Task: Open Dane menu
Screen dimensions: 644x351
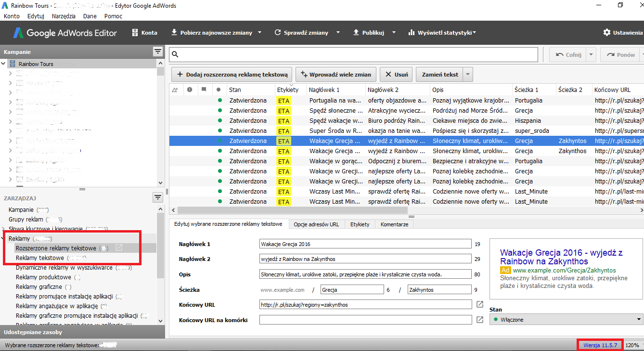Action: tap(90, 16)
